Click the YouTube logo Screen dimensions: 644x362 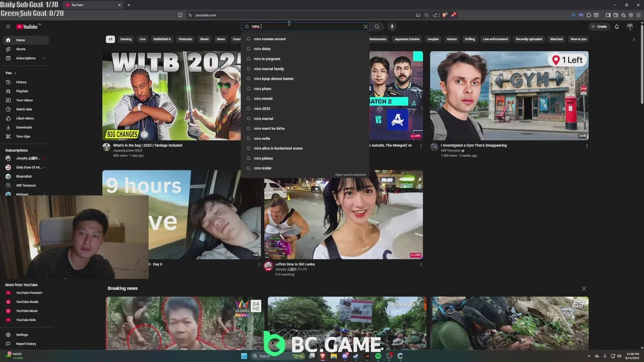[27, 27]
